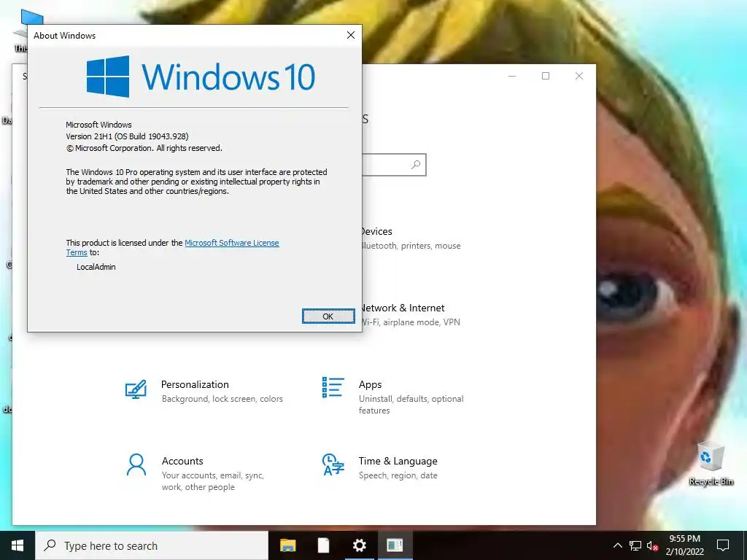Select Time & Language title
This screenshot has height=560, width=747.
point(398,461)
